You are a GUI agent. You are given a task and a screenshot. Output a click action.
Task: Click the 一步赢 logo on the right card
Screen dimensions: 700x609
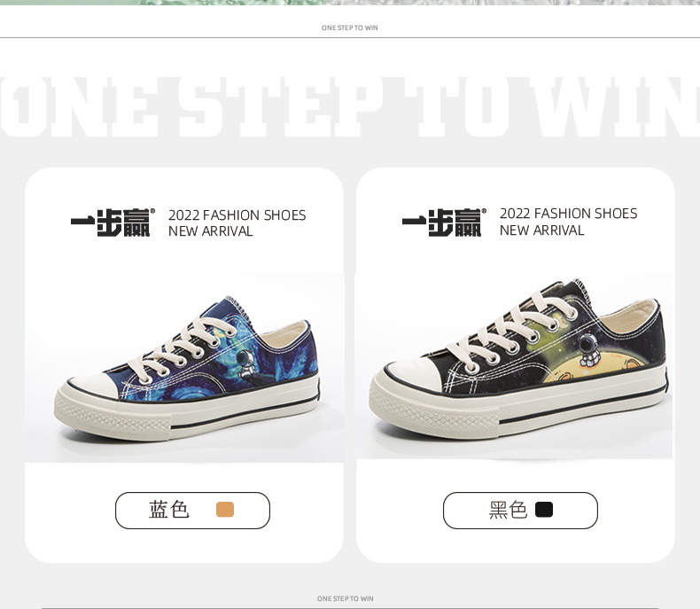444,223
